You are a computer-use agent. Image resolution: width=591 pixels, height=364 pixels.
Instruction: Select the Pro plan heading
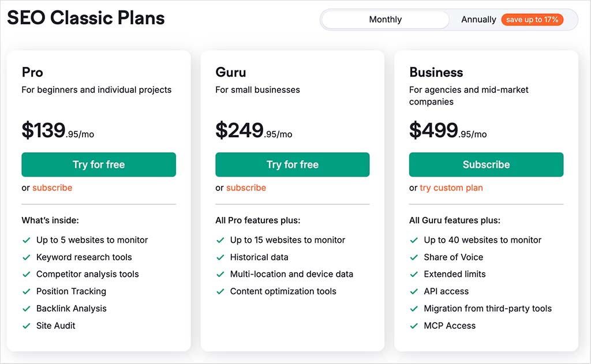pyautogui.click(x=32, y=72)
